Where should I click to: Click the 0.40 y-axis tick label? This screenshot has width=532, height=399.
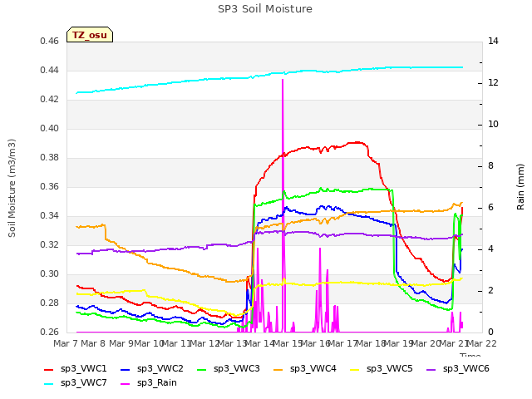50,128
